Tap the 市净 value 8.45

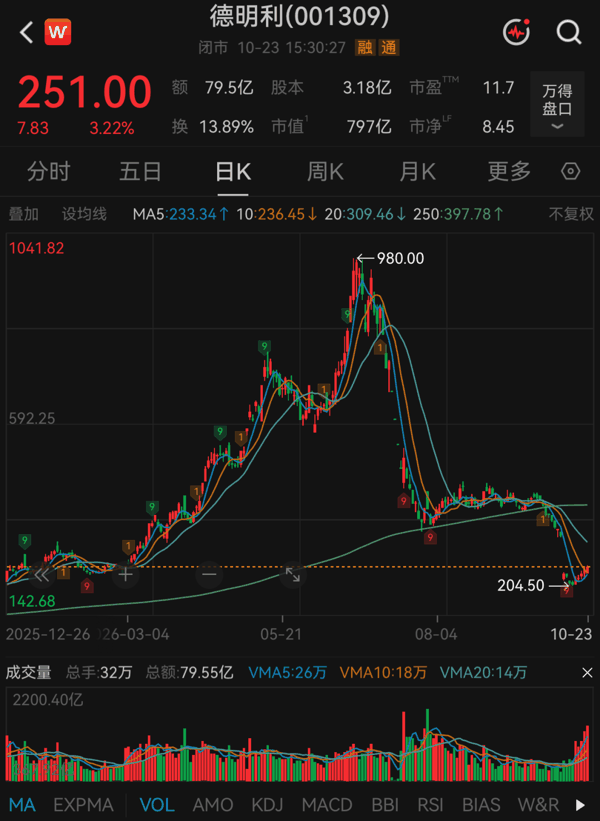(x=498, y=127)
